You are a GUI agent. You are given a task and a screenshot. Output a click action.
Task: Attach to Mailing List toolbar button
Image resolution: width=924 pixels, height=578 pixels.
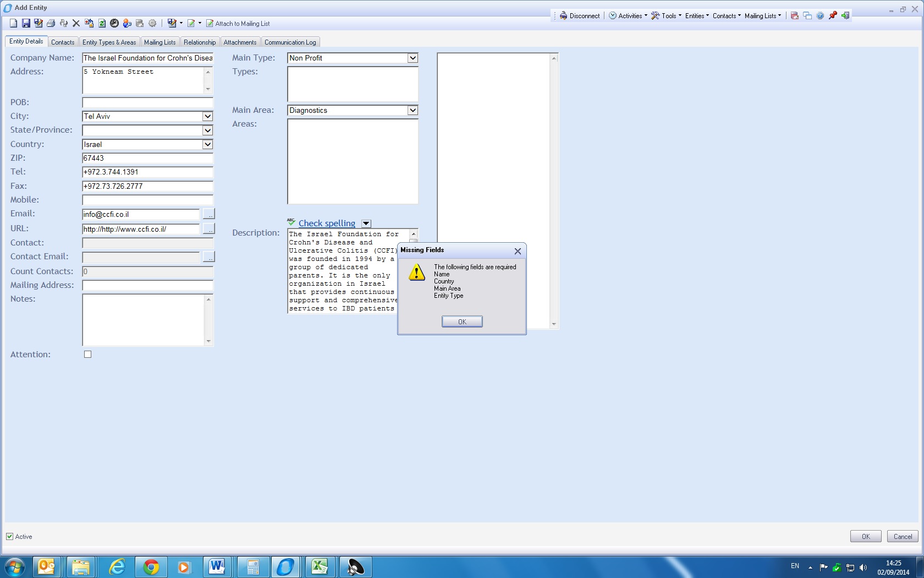pos(238,24)
